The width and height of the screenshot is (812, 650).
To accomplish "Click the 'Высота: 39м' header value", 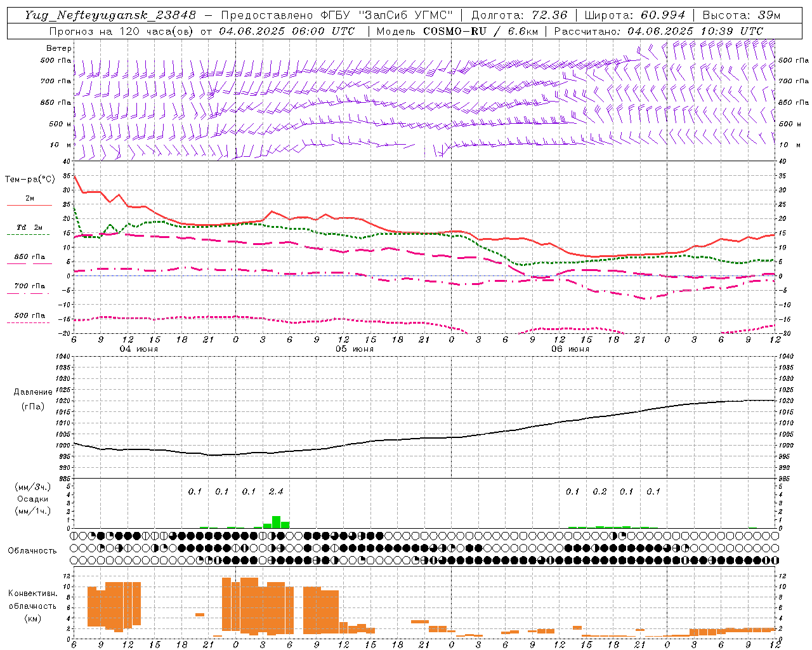I will [x=742, y=15].
